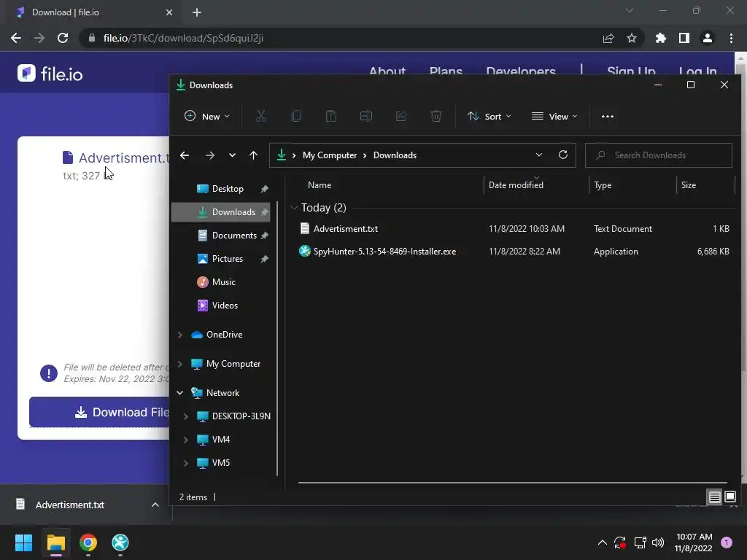Show hidden system tray icons
This screenshot has height=560, width=747.
pos(602,542)
